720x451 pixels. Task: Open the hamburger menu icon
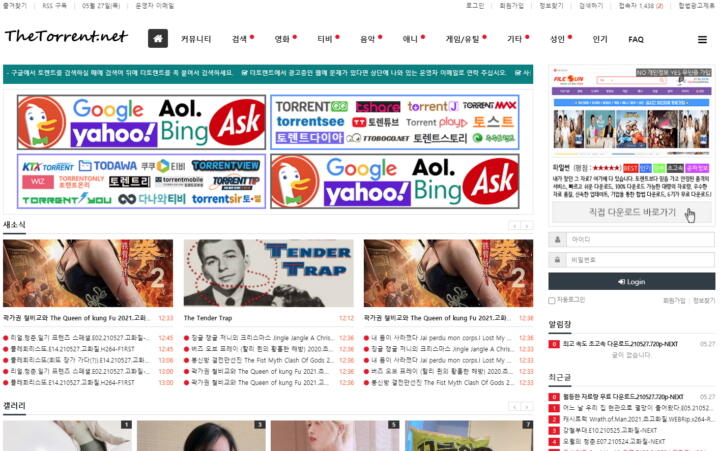click(x=702, y=39)
